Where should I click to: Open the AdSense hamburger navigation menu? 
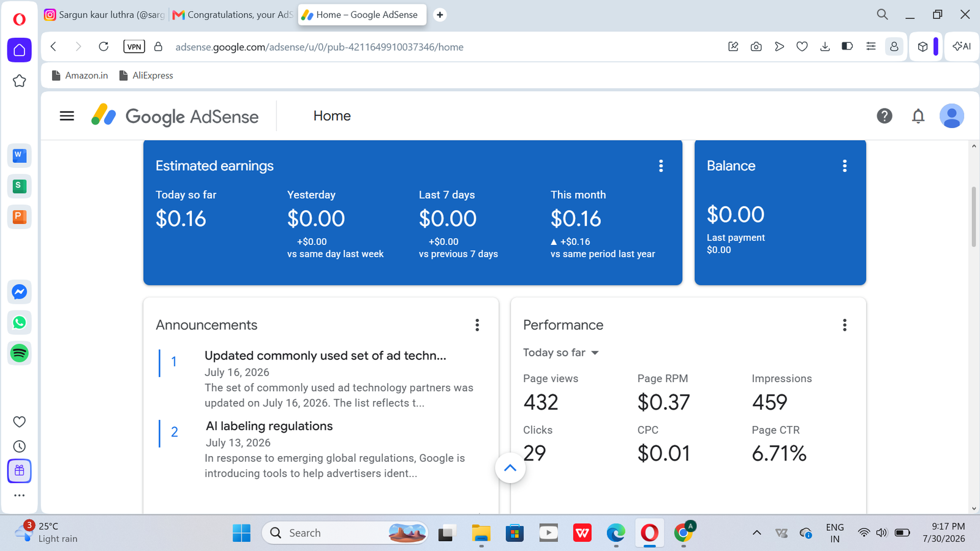[67, 116]
